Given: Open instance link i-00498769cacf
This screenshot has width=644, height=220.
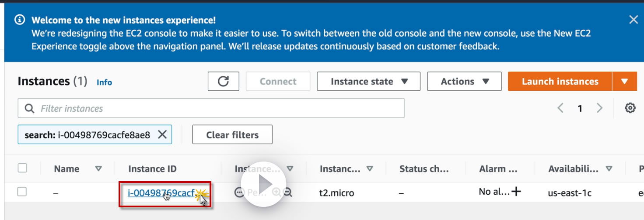Looking at the screenshot, I should coord(160,192).
